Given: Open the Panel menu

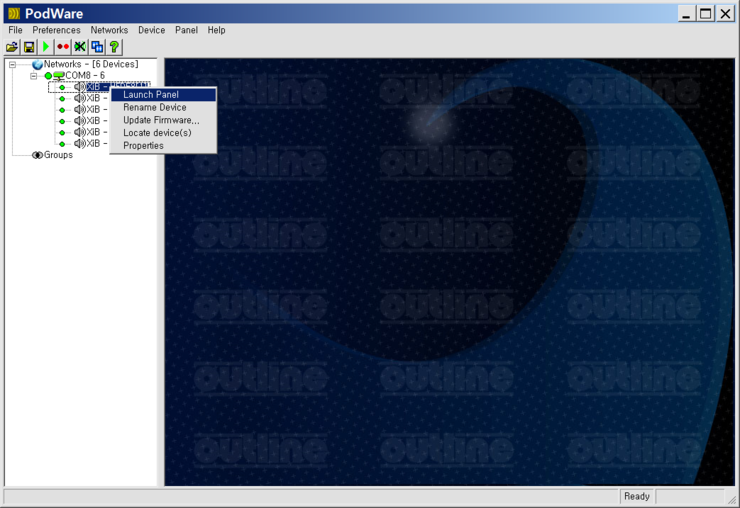Looking at the screenshot, I should click(x=186, y=30).
